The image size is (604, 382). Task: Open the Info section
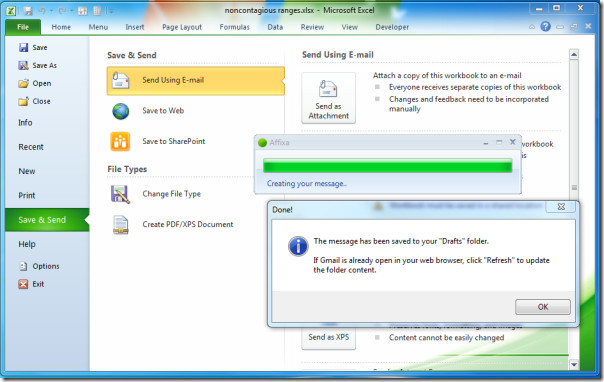(25, 122)
